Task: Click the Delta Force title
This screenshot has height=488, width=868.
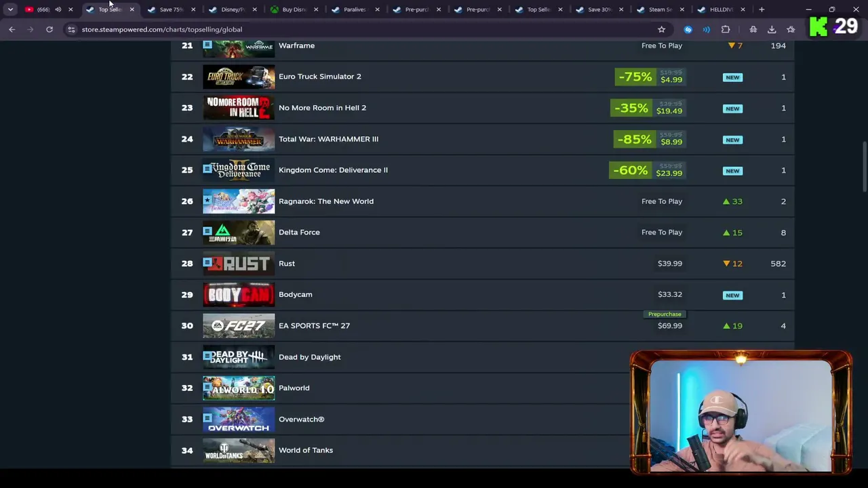Action: coord(299,232)
